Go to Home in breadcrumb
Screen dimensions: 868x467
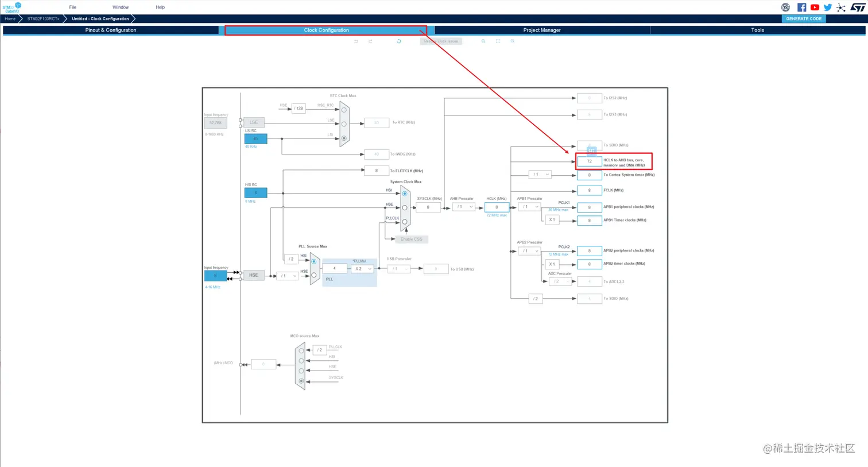10,19
